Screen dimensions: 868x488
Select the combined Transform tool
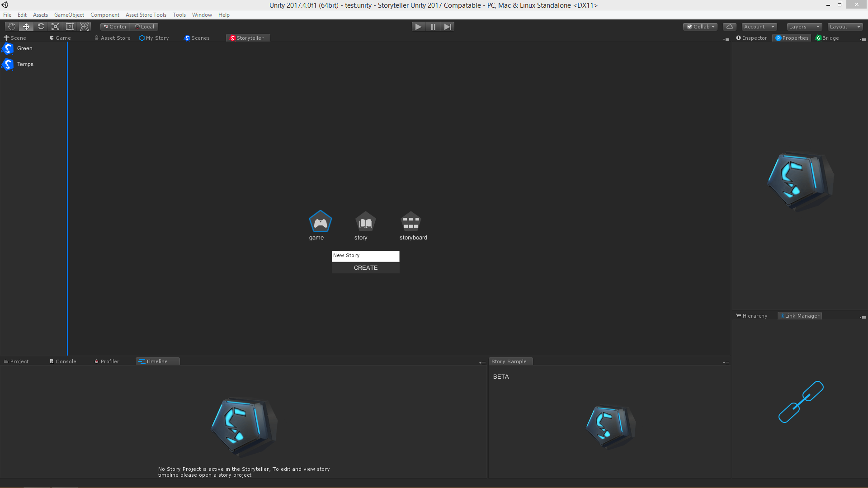(x=84, y=27)
